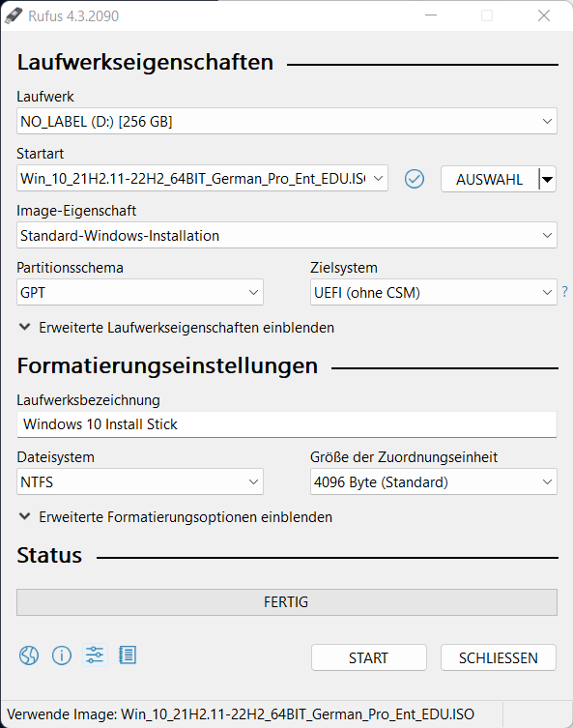Open the Laufwerk drive dropdown
Viewport: 573px width, 728px height.
coord(287,121)
